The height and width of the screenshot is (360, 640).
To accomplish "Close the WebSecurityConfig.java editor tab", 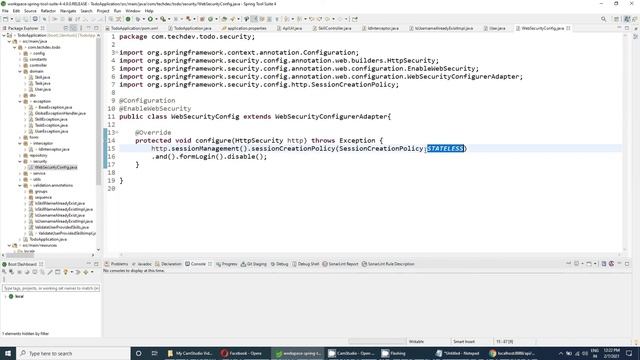I will click(568, 28).
